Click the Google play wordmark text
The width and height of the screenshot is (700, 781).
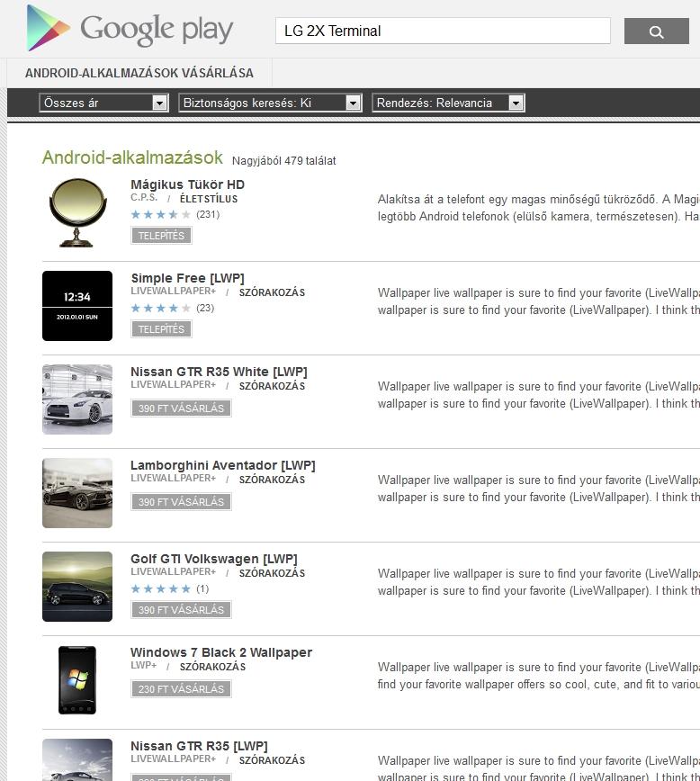click(x=157, y=30)
